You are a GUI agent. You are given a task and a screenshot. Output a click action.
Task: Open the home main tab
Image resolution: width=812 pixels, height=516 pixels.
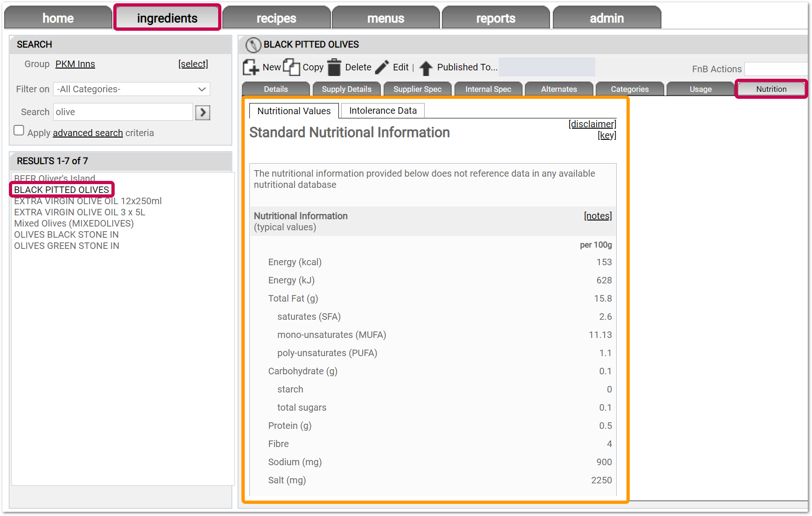[58, 18]
